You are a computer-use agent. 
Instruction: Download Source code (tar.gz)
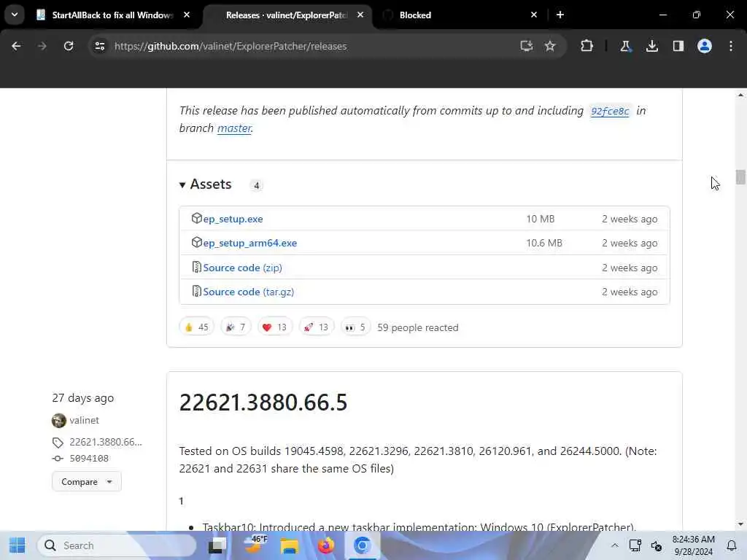pyautogui.click(x=248, y=292)
